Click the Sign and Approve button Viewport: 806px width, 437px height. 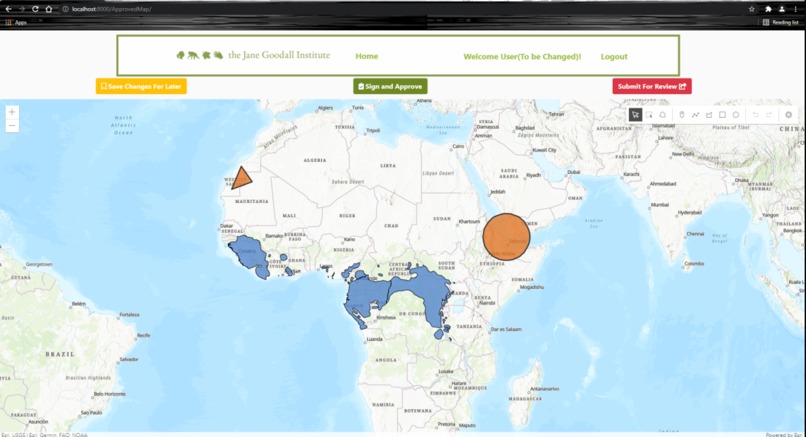click(390, 86)
